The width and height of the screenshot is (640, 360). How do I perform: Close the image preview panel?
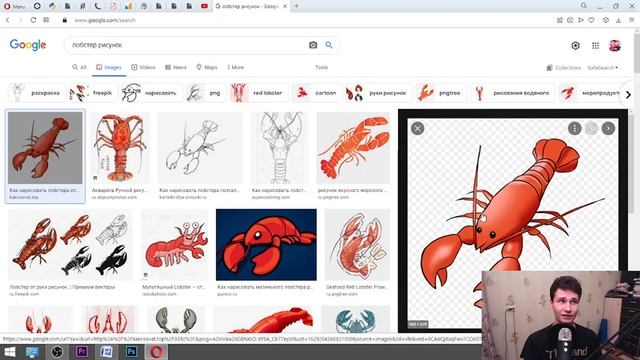point(418,129)
